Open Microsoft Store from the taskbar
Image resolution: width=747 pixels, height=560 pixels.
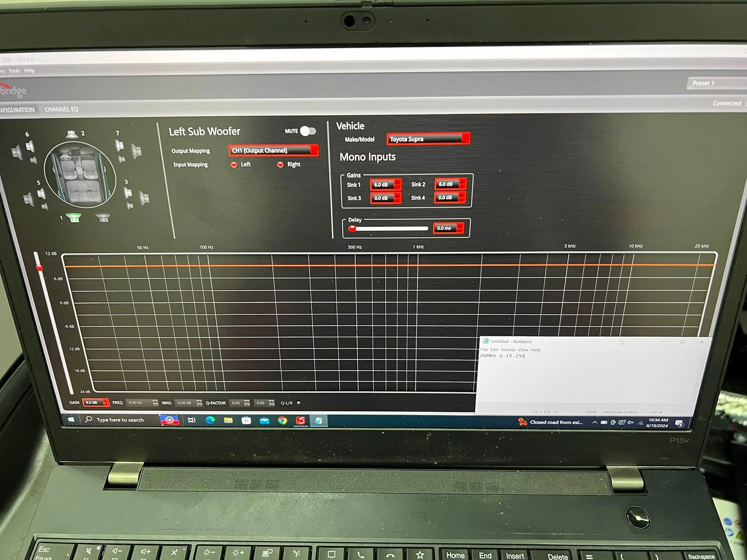246,421
